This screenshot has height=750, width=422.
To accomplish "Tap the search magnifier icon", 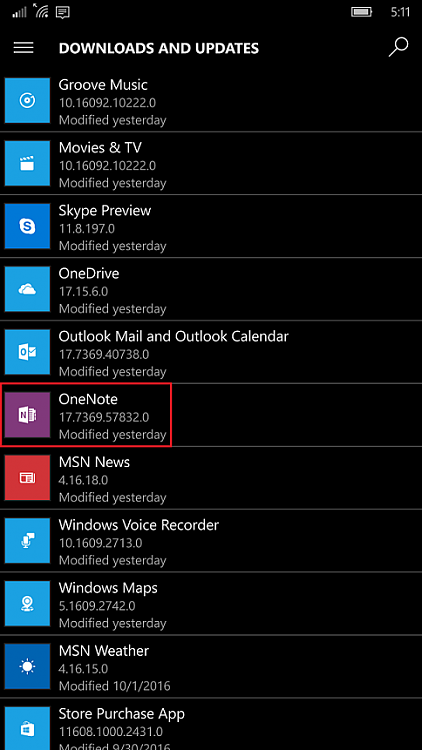I will [x=398, y=47].
